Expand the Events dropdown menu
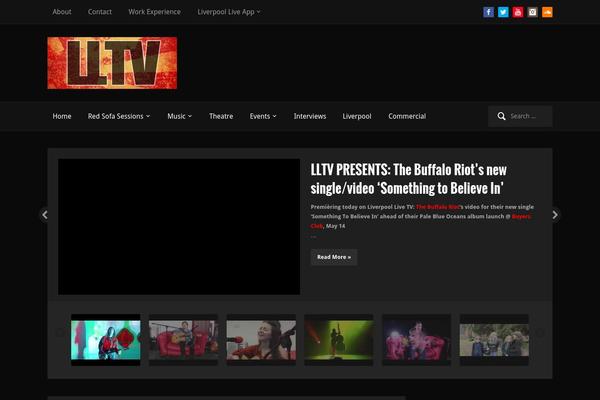The height and width of the screenshot is (400, 600). 263,116
